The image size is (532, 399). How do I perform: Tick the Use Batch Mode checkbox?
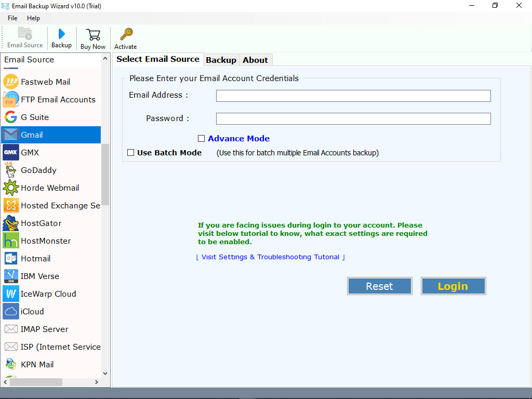point(130,152)
